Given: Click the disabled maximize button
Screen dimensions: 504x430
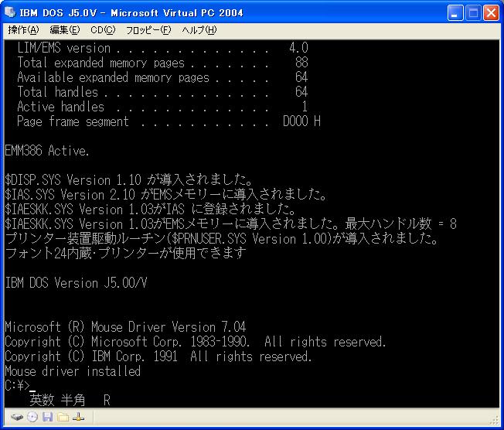Looking at the screenshot, I should click(473, 13).
